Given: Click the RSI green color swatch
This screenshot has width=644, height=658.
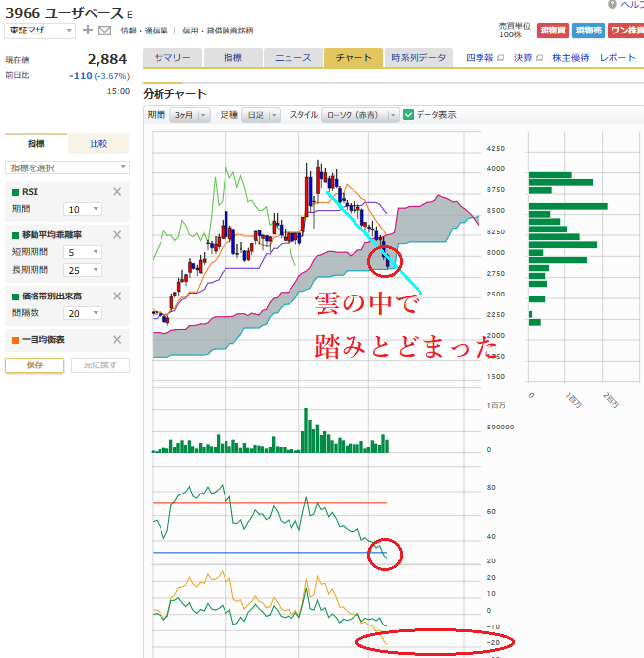Looking at the screenshot, I should coord(15,192).
